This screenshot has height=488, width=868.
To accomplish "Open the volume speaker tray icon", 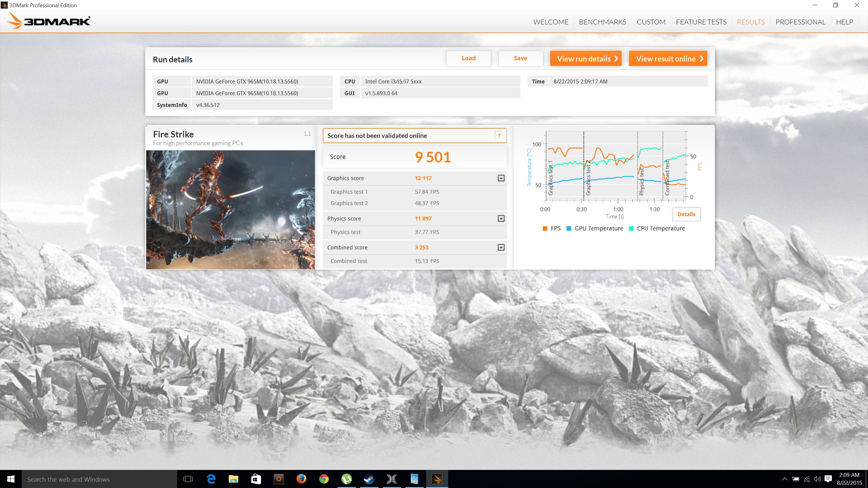I will coord(817,479).
